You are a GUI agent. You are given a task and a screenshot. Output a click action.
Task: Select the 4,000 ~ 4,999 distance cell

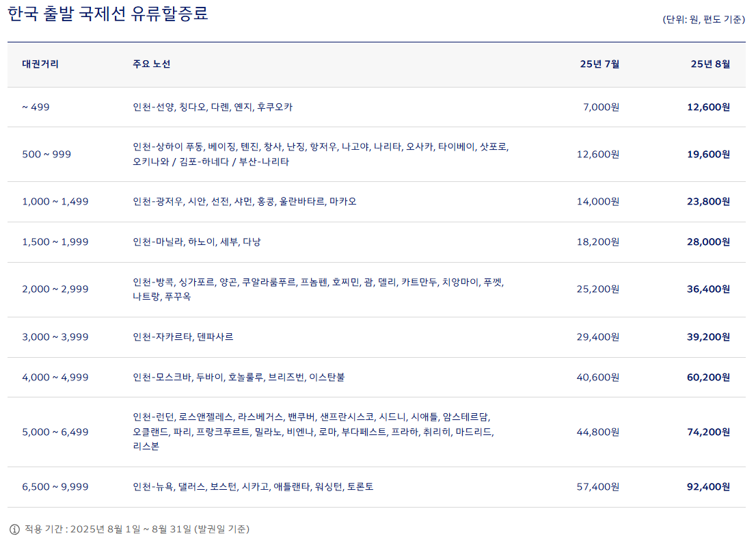[x=55, y=378]
